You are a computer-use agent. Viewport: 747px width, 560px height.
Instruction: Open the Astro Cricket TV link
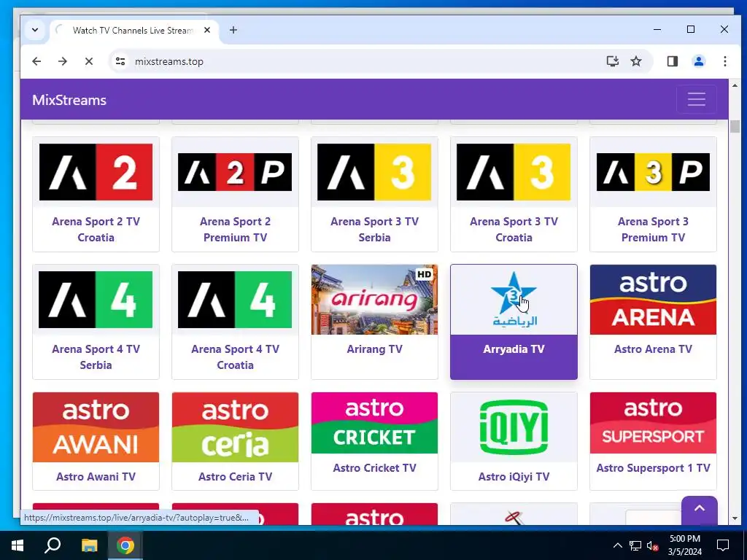pyautogui.click(x=374, y=468)
